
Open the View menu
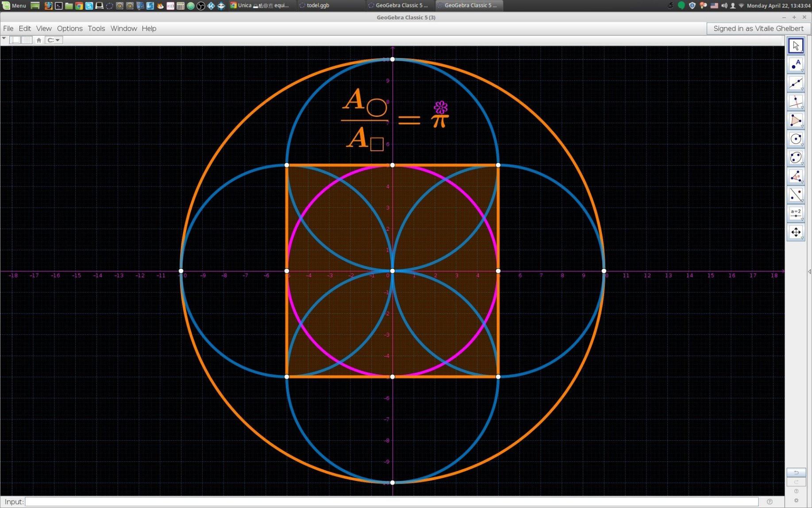click(44, 28)
